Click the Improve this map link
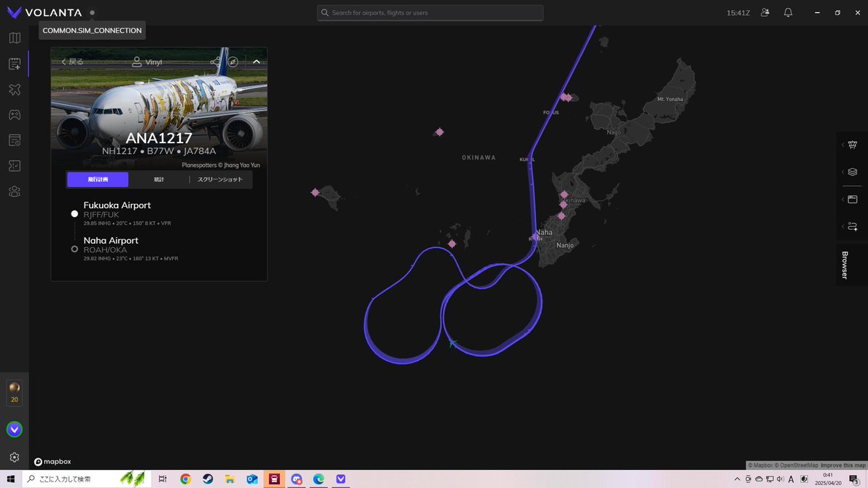Screen dimensions: 868x488 point(843,465)
